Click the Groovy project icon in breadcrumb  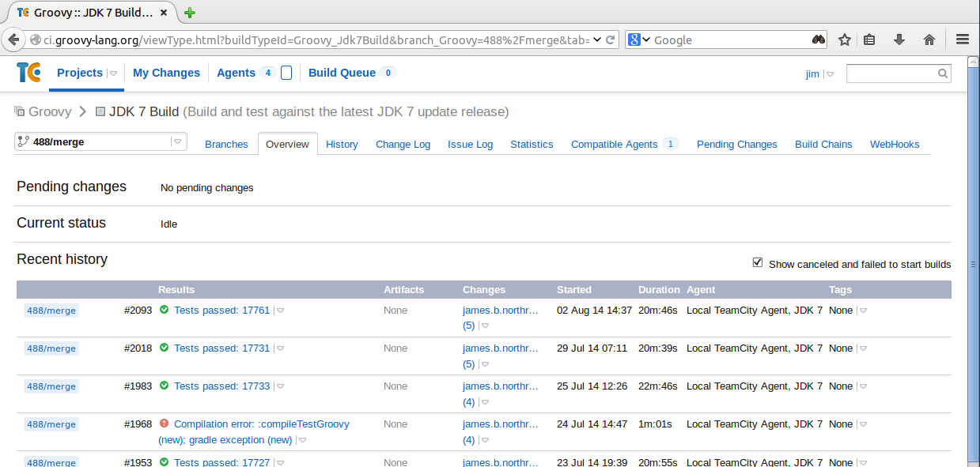[x=19, y=111]
